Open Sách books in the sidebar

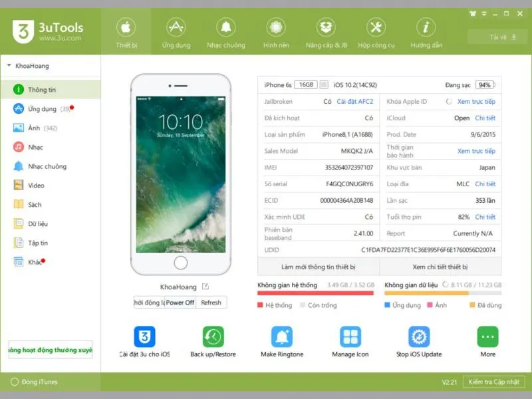point(51,205)
